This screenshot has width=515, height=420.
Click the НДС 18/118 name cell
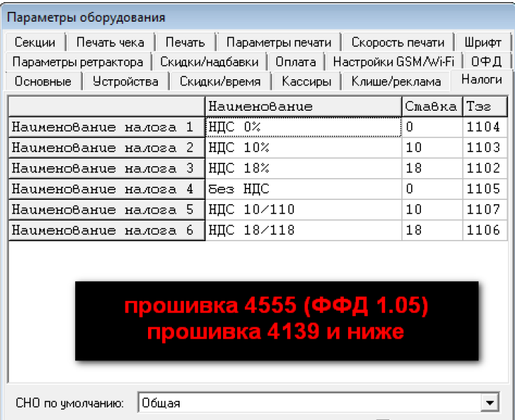tap(304, 230)
